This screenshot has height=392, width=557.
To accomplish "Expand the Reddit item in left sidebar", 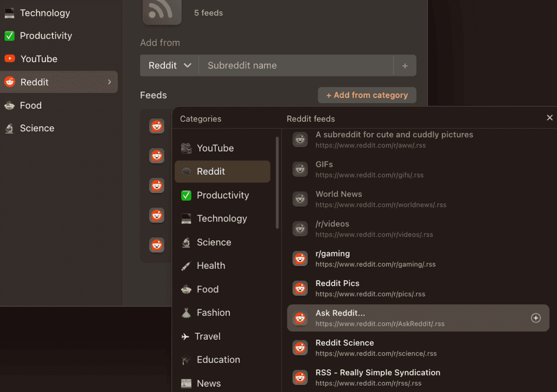I will [109, 81].
